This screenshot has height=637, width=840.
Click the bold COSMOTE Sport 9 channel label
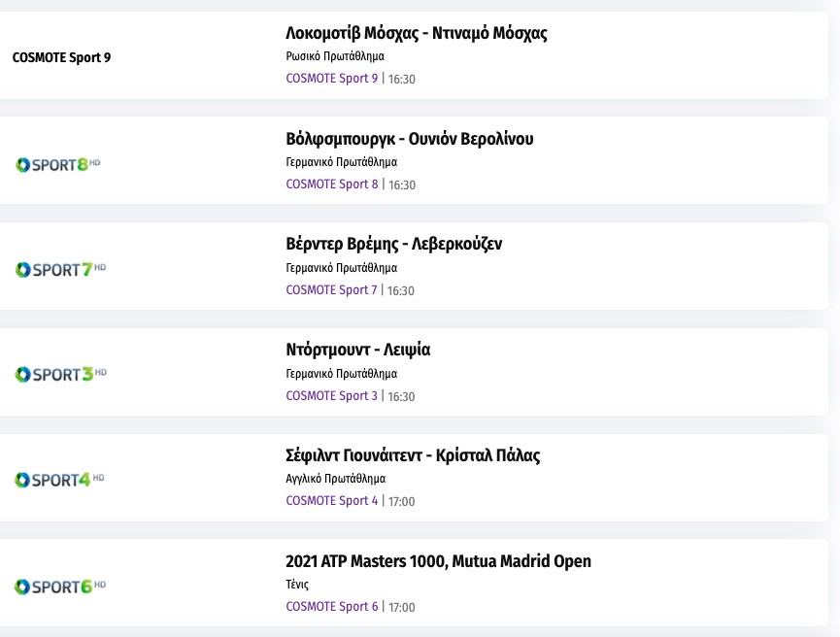pyautogui.click(x=61, y=57)
